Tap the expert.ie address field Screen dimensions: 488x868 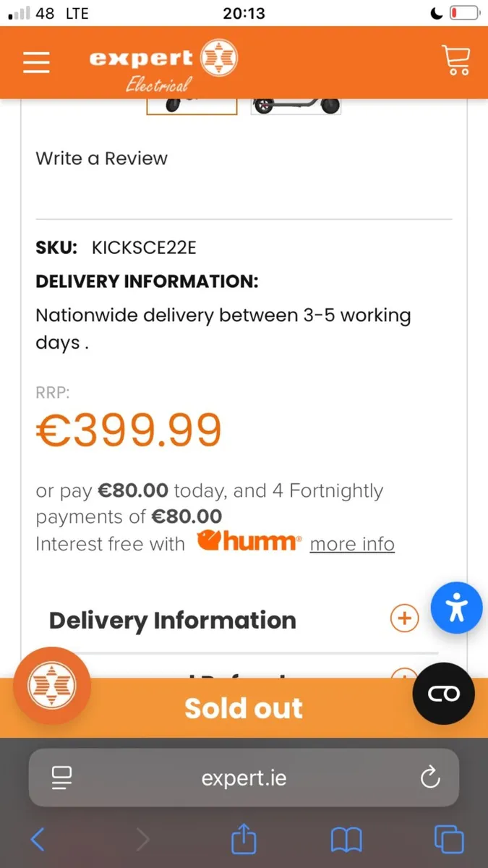(x=244, y=778)
